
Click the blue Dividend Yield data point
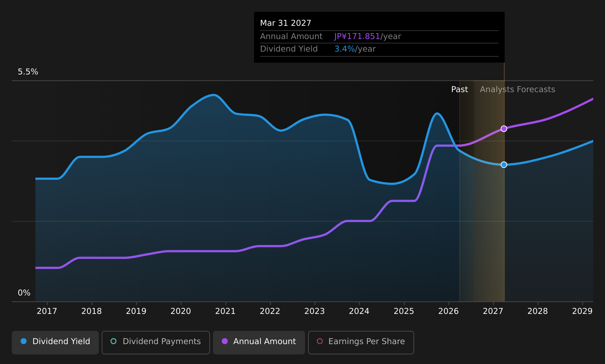[x=504, y=165]
